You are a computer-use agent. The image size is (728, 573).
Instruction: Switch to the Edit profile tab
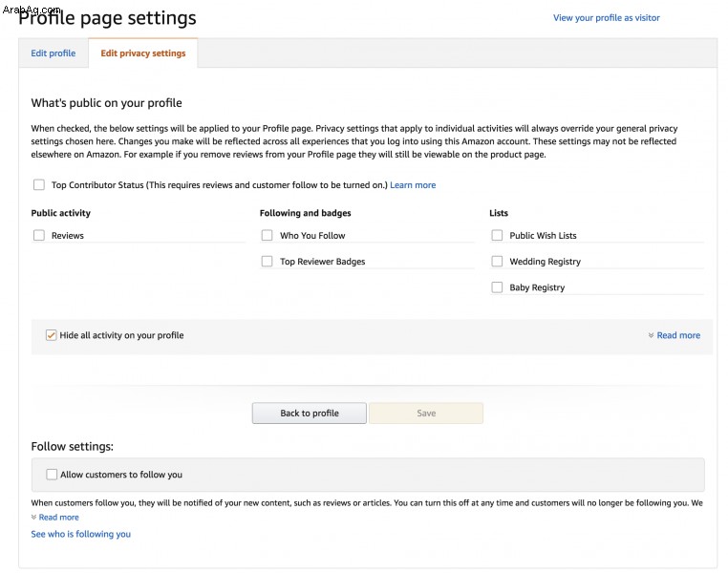pos(53,53)
